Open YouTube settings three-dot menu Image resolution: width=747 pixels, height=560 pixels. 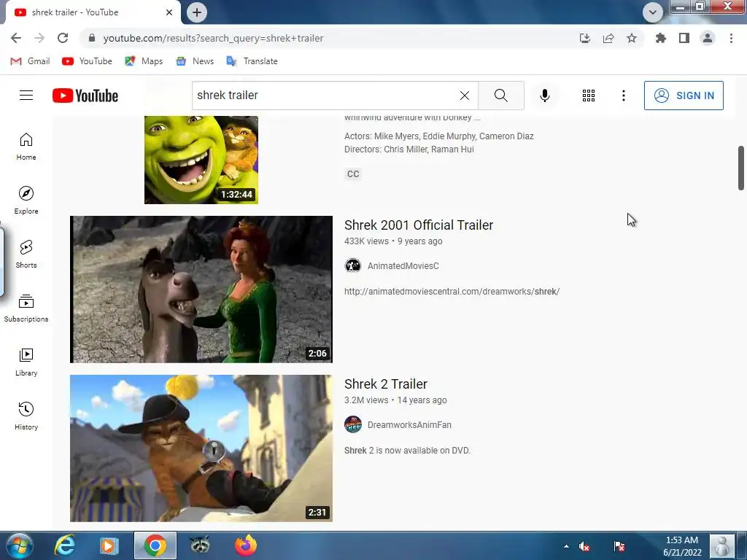tap(623, 96)
